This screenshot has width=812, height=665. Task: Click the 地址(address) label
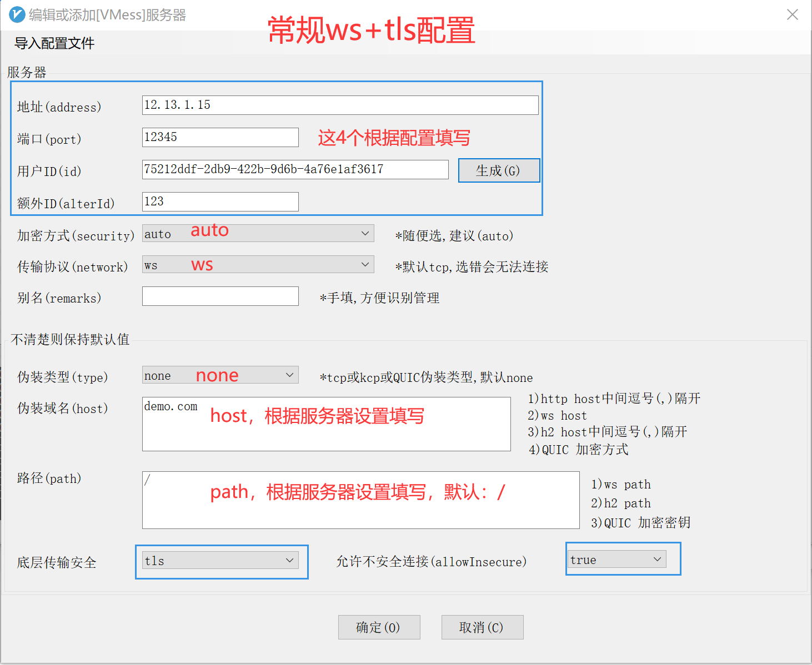pos(59,107)
